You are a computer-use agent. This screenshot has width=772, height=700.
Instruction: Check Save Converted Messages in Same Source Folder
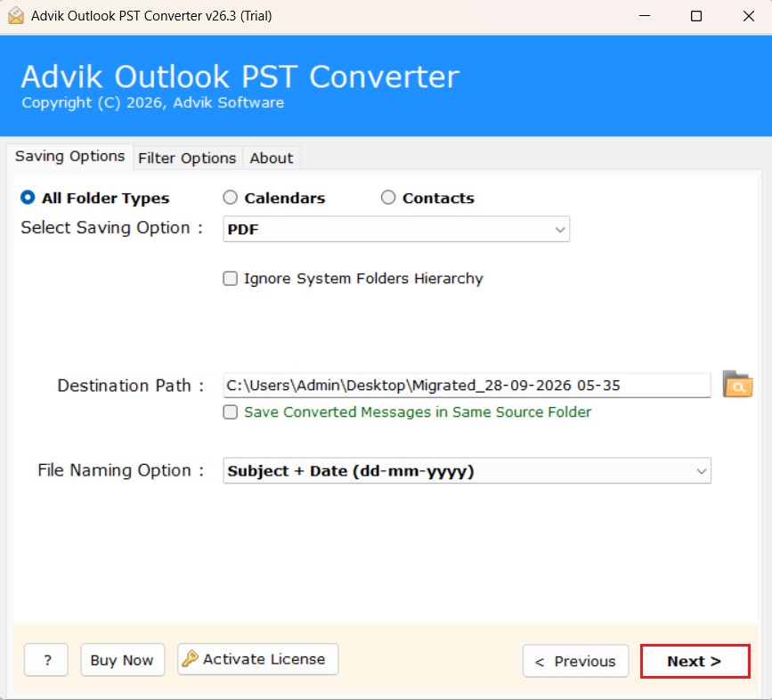coord(230,412)
